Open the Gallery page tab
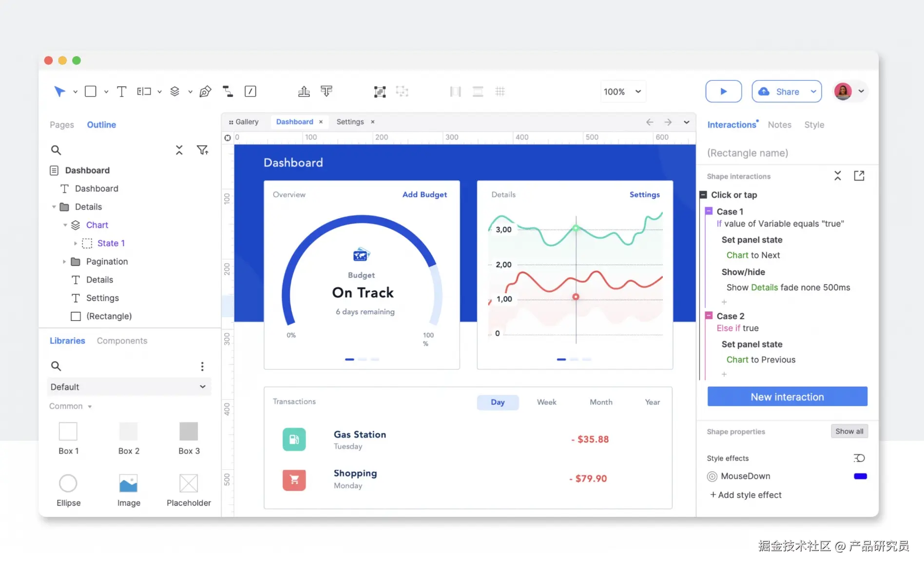924x567 pixels. coord(244,122)
